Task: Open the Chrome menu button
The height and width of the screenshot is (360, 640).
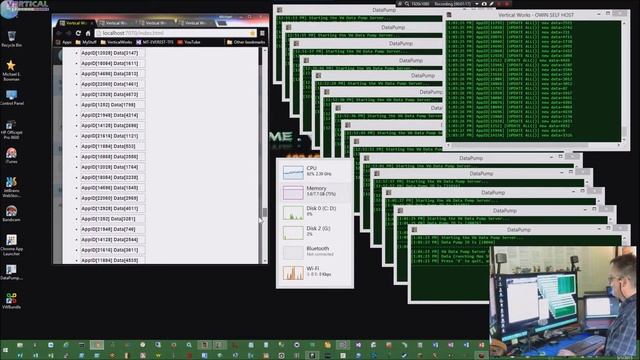Action: point(262,33)
